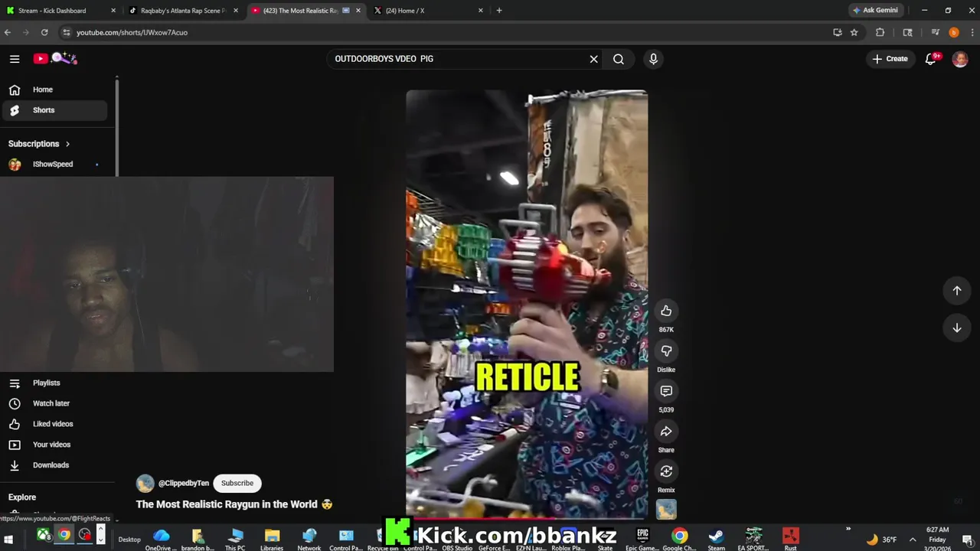Dislike this Short

[x=666, y=350]
